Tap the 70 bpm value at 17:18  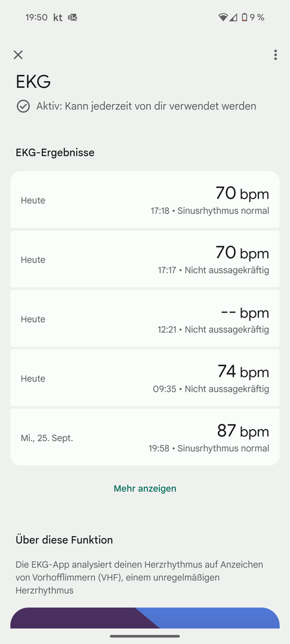tap(242, 193)
